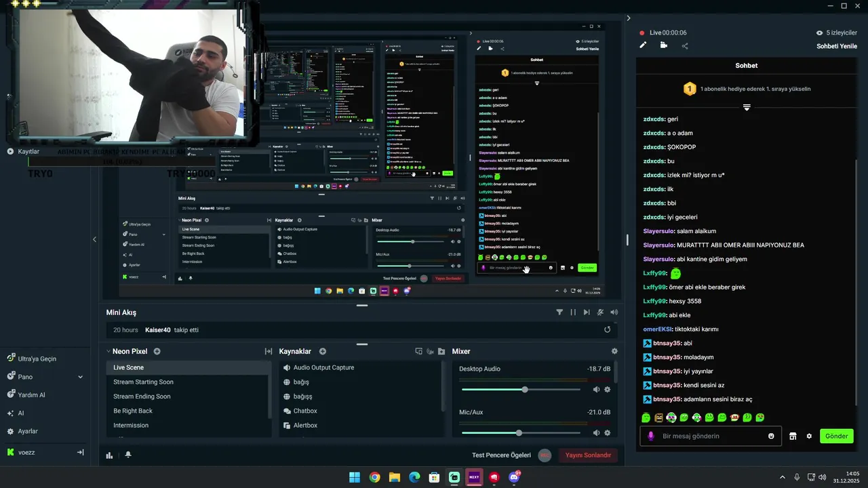Viewport: 868px width, 488px height.
Task: Edit stream info with pencil icon
Action: coord(643,45)
